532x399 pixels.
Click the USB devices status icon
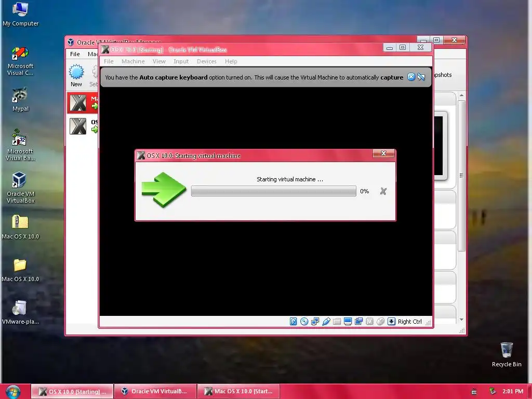pyautogui.click(x=326, y=321)
